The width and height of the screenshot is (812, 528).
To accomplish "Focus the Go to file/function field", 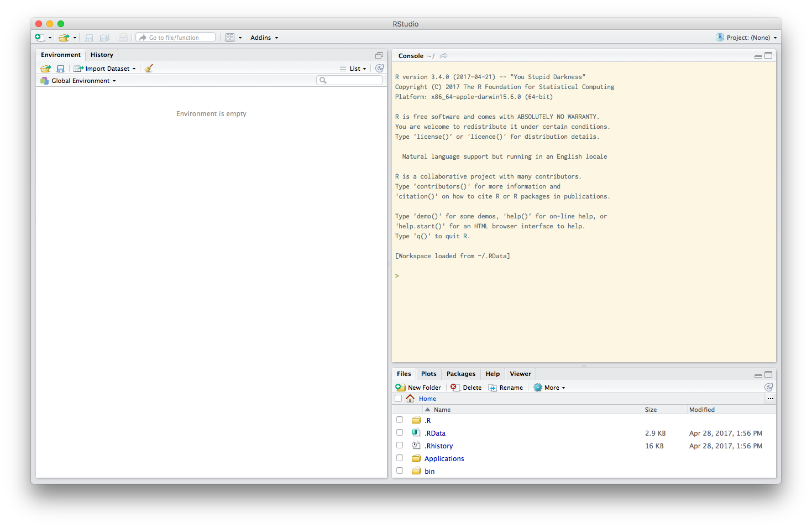I will [x=176, y=38].
